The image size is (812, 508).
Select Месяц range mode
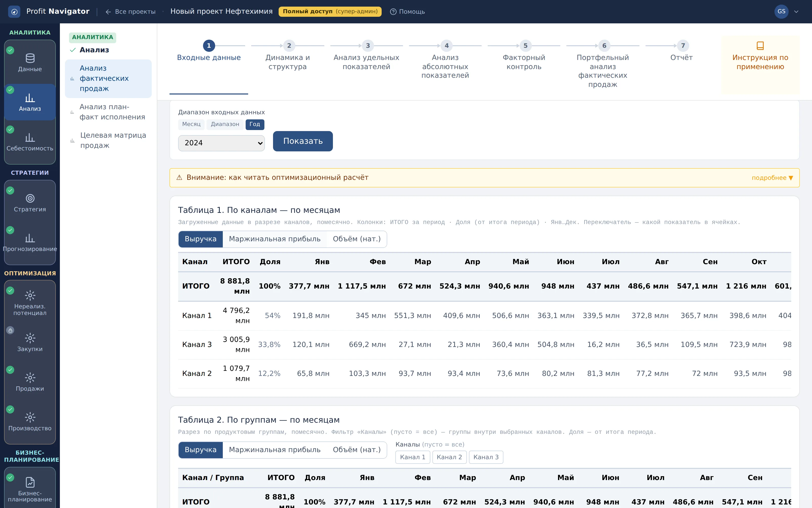191,124
